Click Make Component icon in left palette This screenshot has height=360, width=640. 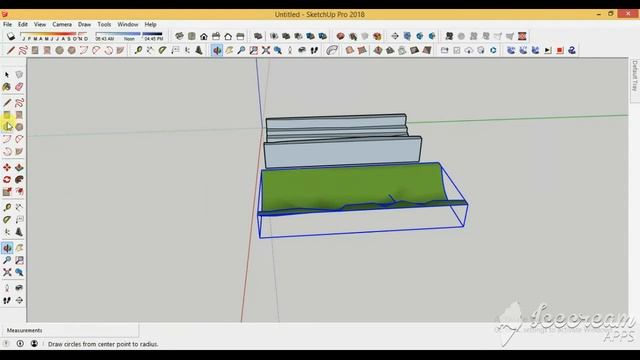(19, 75)
